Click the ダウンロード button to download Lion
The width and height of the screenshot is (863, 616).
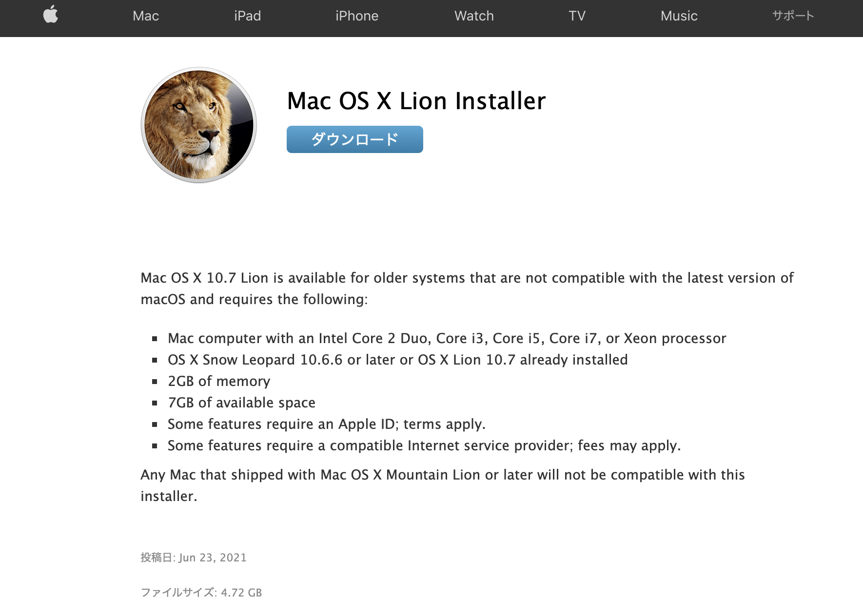[x=354, y=139]
